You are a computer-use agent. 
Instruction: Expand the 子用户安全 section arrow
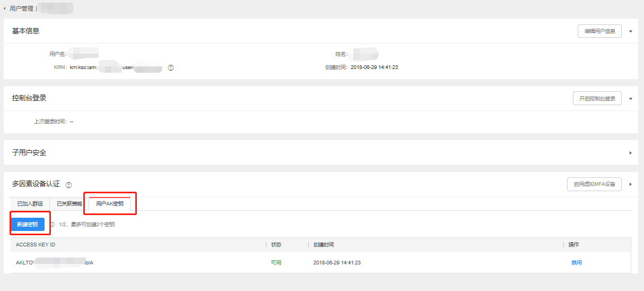click(x=631, y=153)
